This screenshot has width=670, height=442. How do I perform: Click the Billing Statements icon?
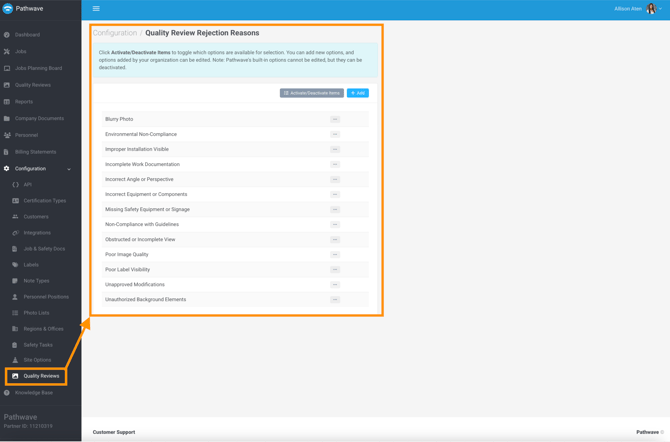6,152
